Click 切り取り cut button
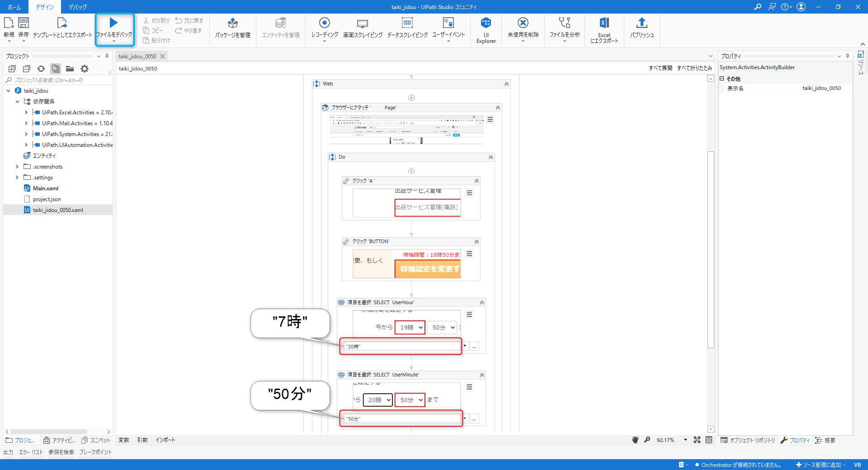The height and width of the screenshot is (470, 868). (156, 21)
